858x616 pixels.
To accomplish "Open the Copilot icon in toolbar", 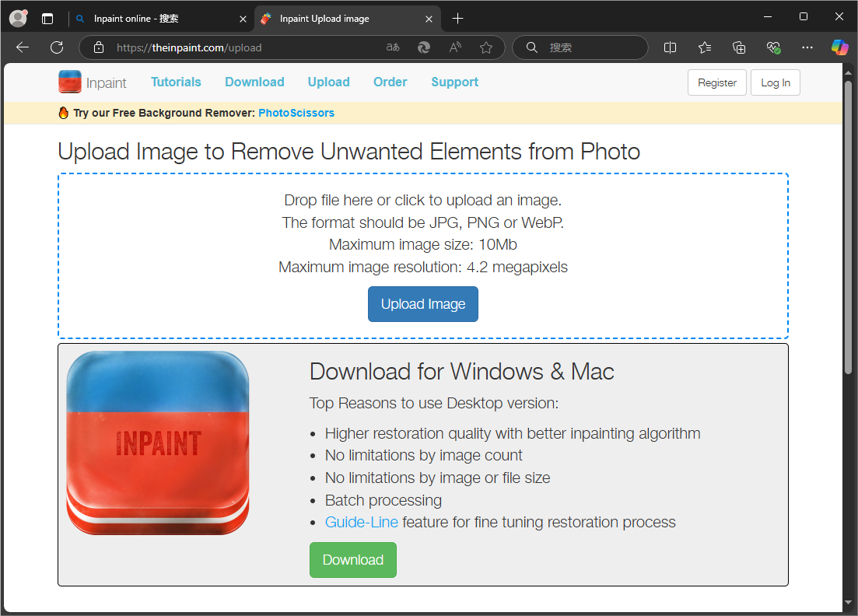I will [839, 47].
